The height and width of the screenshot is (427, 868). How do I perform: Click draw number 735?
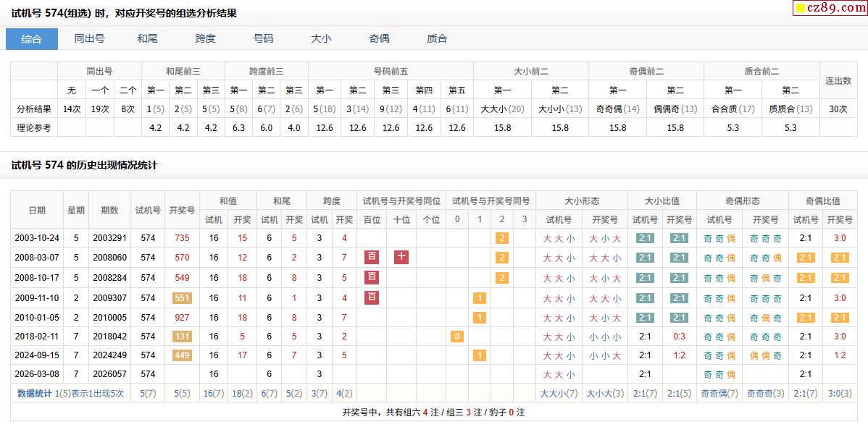182,237
